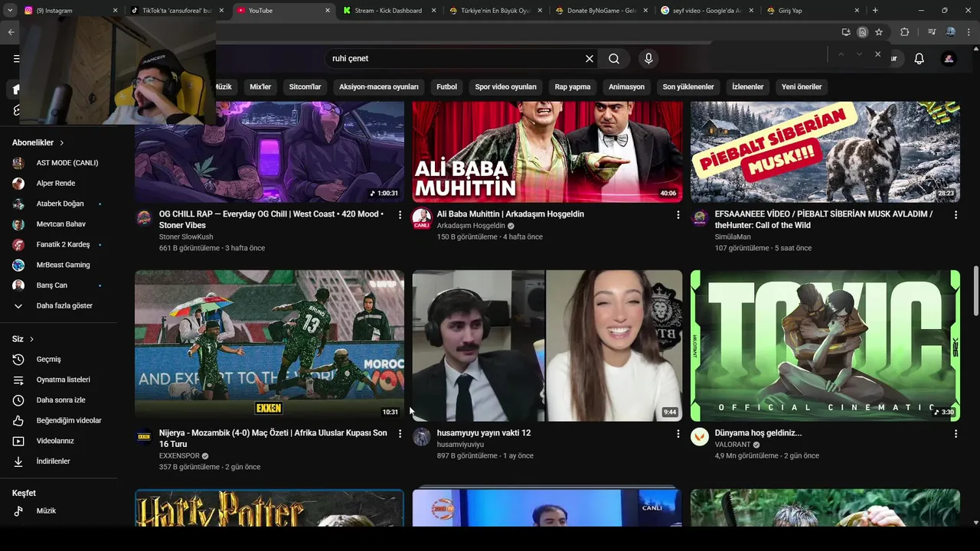Screen dimensions: 980x551
Task: Switch to seyf video Google tab
Action: click(x=707, y=11)
